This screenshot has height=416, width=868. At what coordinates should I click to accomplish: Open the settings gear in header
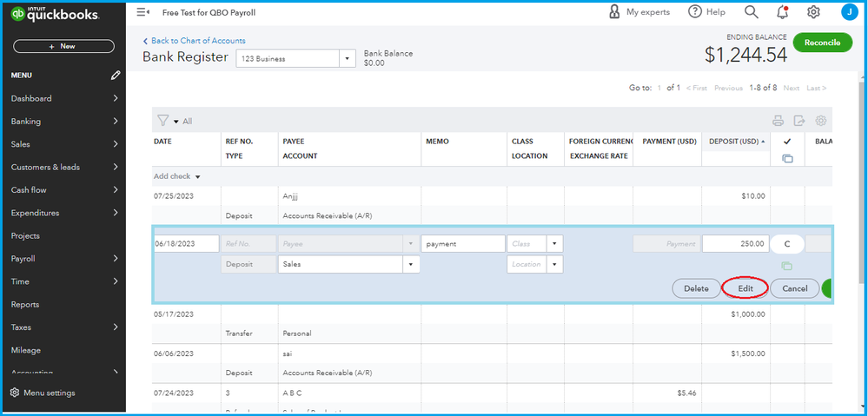pyautogui.click(x=813, y=12)
